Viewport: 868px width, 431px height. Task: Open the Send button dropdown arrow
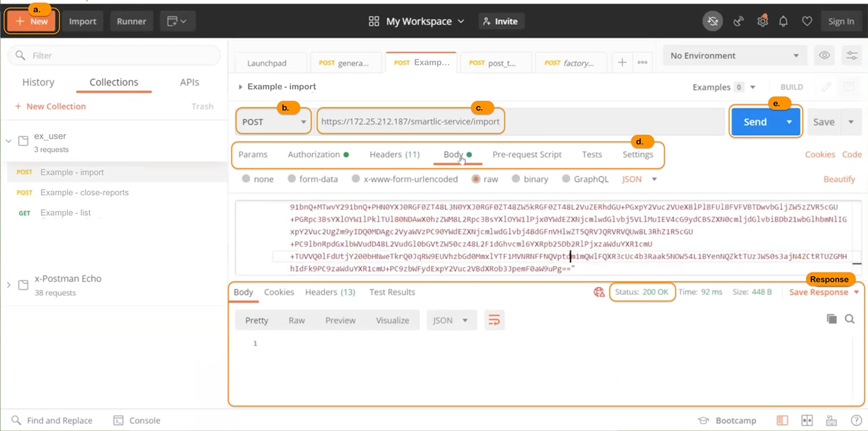point(789,122)
